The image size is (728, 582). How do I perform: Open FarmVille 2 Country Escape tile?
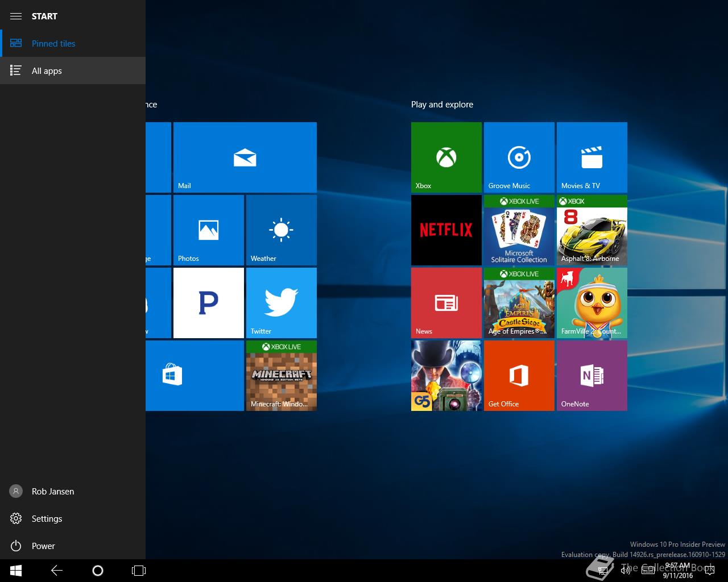592,303
